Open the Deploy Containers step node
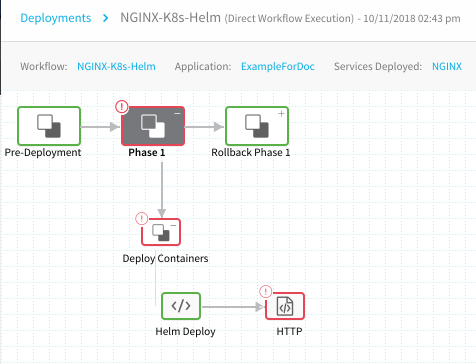Screen dimensions: 476x364 (x=161, y=232)
